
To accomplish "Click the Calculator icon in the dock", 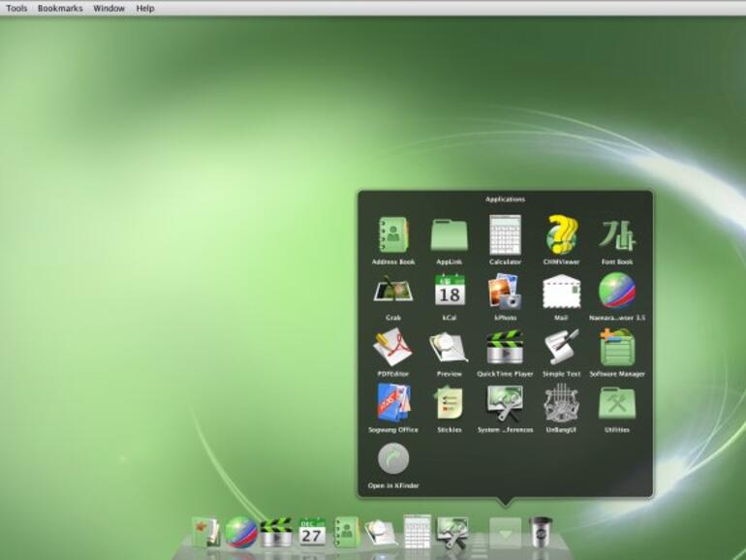I will click(418, 532).
